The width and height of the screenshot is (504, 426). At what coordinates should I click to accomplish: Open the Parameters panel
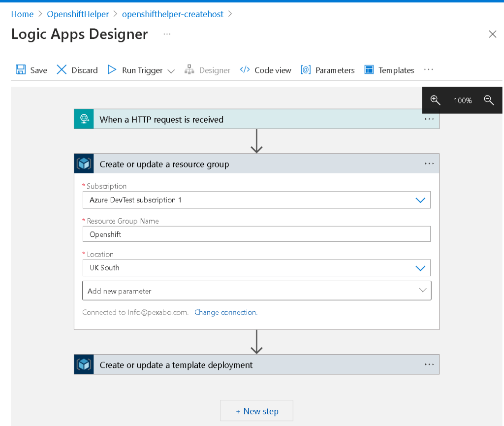[x=335, y=70]
